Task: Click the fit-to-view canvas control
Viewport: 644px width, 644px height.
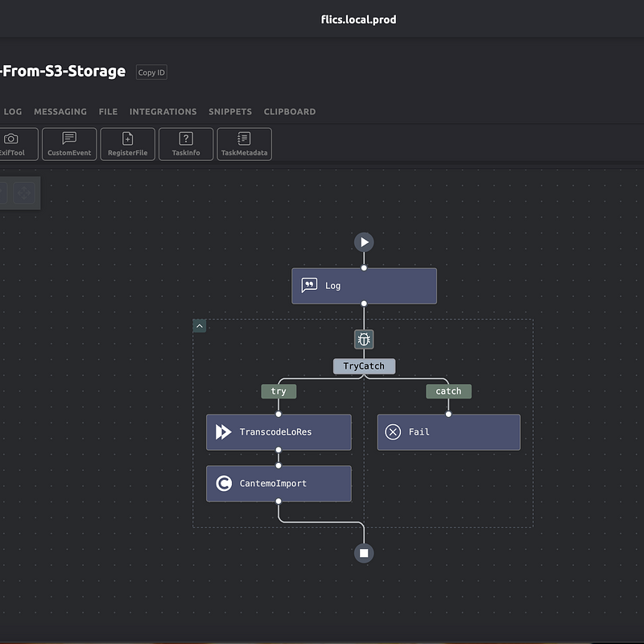Action: pos(23,193)
